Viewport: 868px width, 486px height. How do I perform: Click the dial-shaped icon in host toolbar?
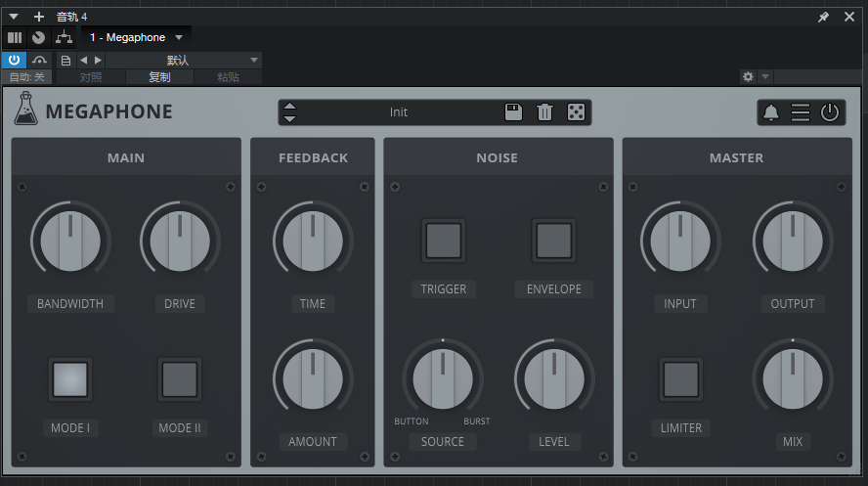39,37
